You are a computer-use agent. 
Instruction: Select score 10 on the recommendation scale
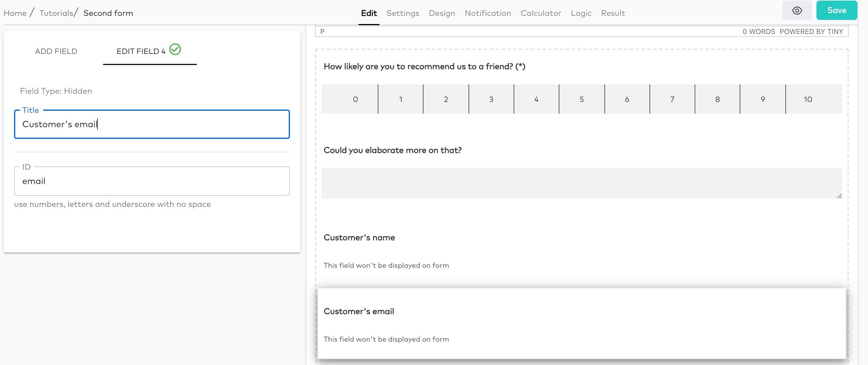pos(808,99)
